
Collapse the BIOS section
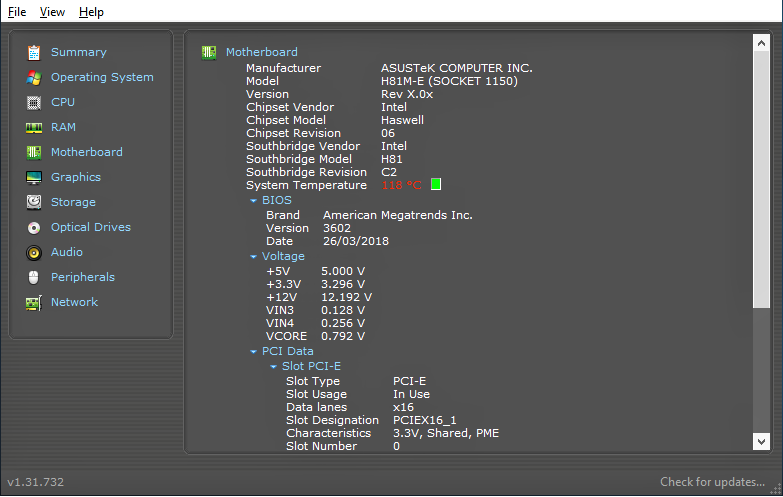[253, 201]
